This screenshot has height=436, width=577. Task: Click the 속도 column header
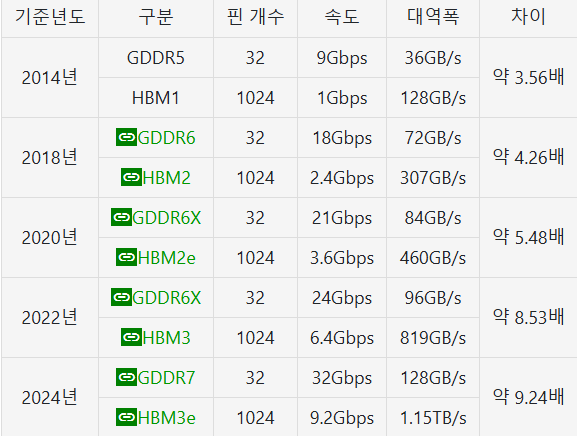[x=342, y=17]
